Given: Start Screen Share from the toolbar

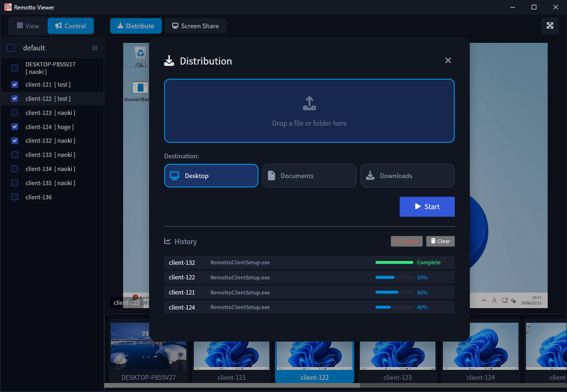Looking at the screenshot, I should click(x=195, y=26).
